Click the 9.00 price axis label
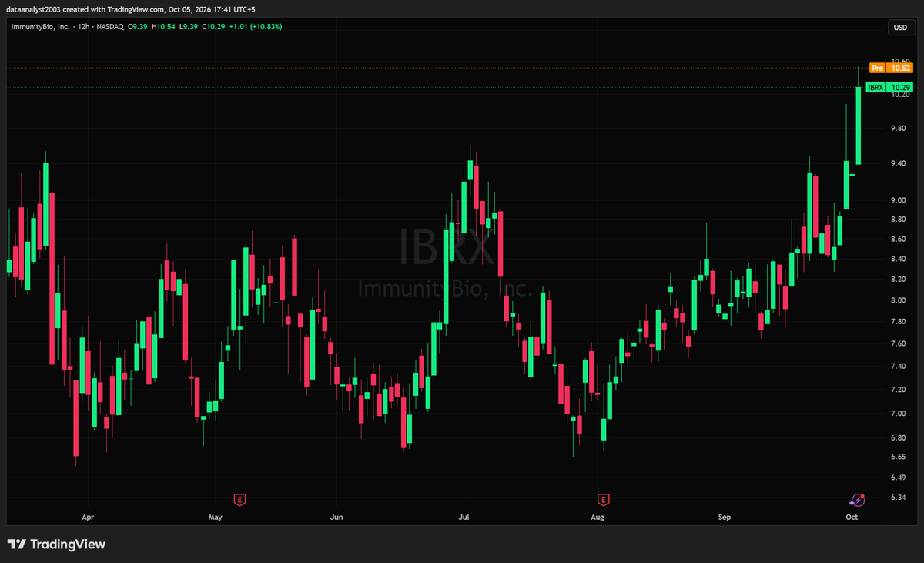This screenshot has height=563, width=924. (x=899, y=200)
